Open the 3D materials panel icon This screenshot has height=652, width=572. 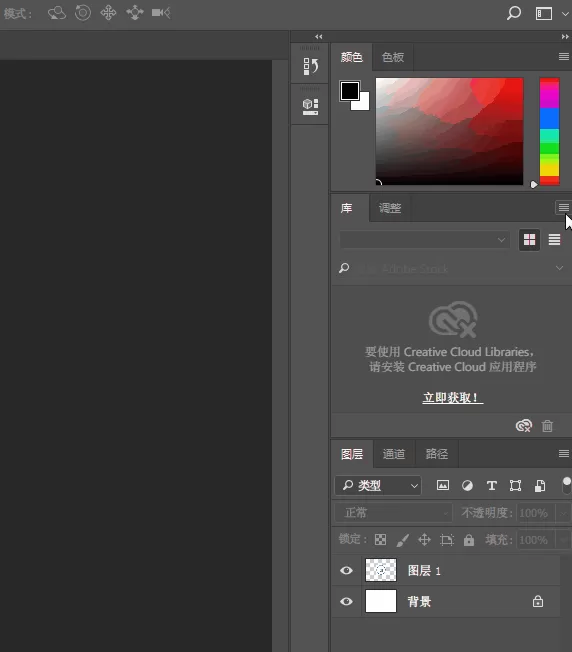310,106
